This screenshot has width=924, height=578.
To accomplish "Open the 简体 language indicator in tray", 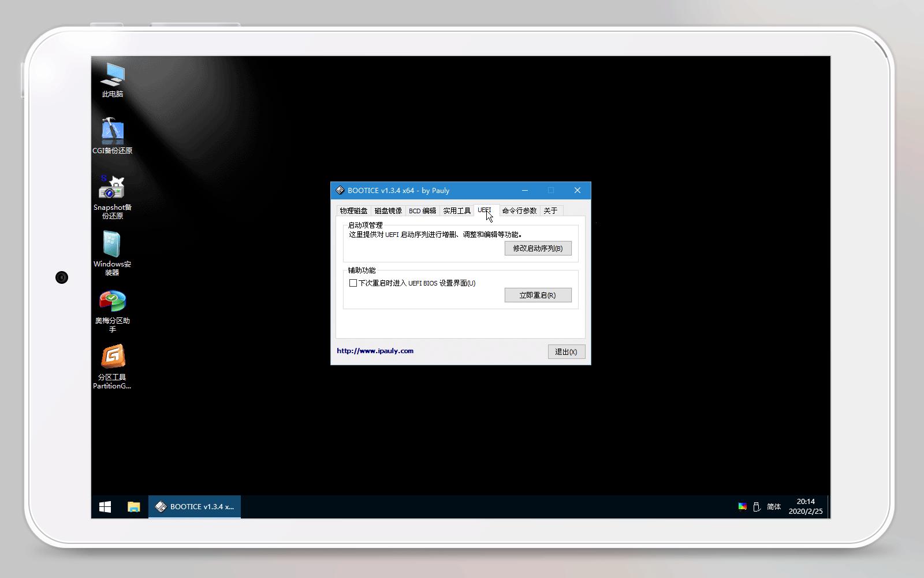I will click(x=774, y=506).
